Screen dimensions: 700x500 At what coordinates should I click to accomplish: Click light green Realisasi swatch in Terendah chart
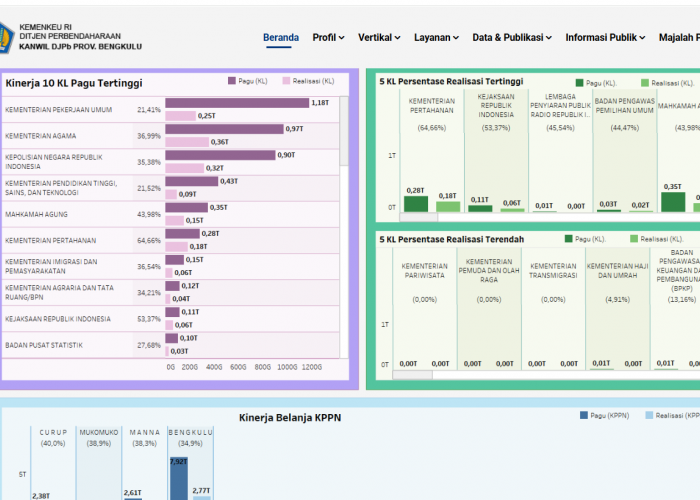pos(634,239)
